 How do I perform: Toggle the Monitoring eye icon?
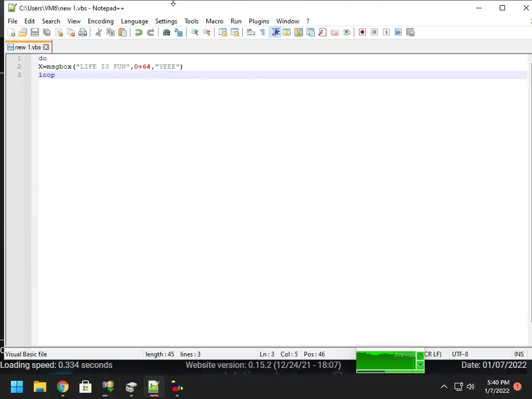coord(347,32)
